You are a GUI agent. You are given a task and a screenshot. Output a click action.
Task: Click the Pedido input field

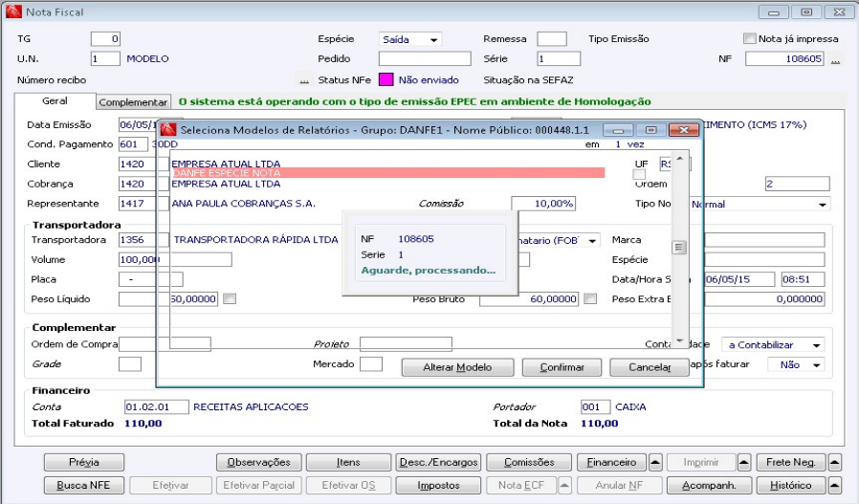pyautogui.click(x=425, y=58)
